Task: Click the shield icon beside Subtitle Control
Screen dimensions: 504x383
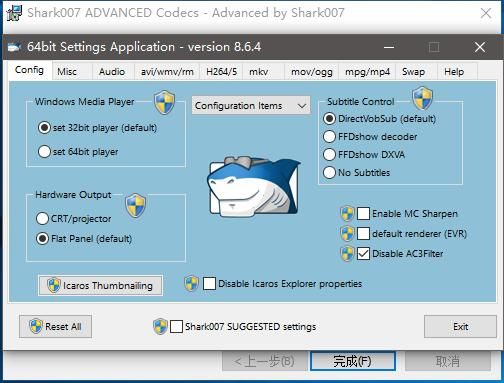Action: (x=422, y=98)
